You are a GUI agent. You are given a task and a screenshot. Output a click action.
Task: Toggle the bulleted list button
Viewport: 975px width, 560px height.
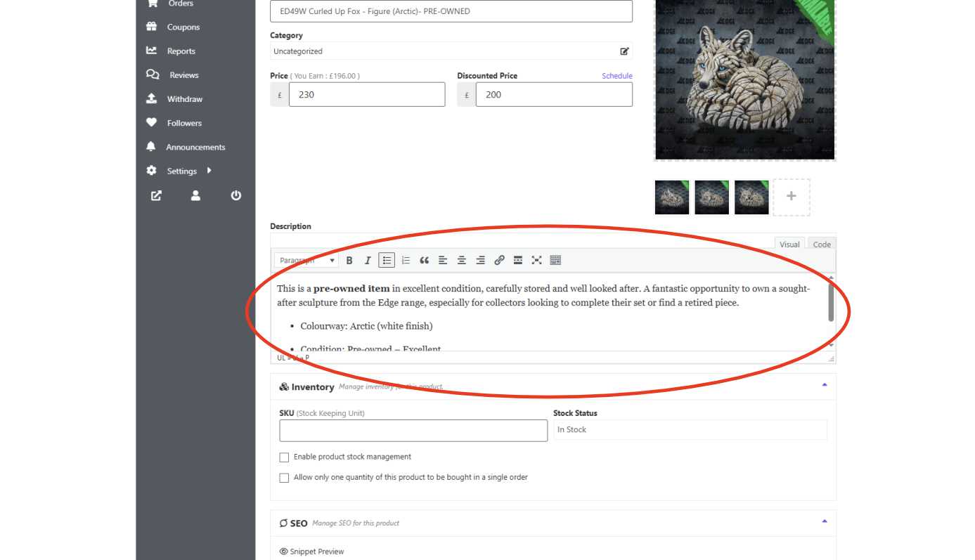tap(387, 261)
